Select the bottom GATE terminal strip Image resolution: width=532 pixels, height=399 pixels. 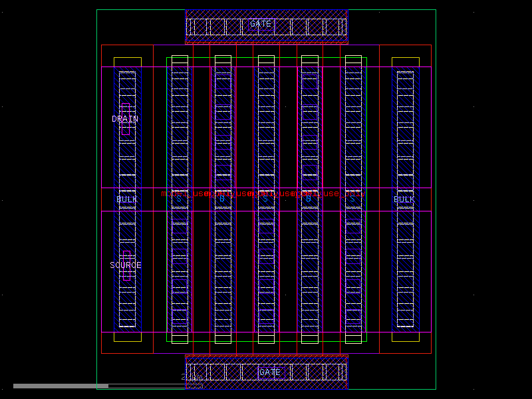(266, 372)
